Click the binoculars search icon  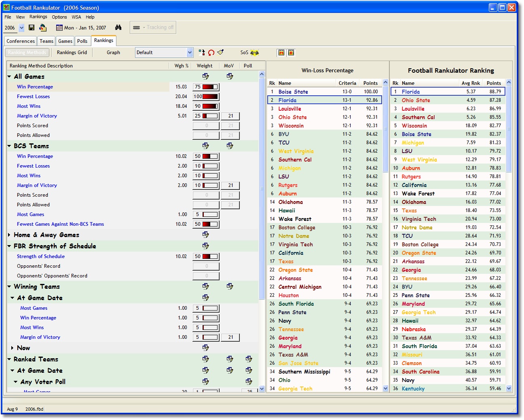pyautogui.click(x=118, y=27)
